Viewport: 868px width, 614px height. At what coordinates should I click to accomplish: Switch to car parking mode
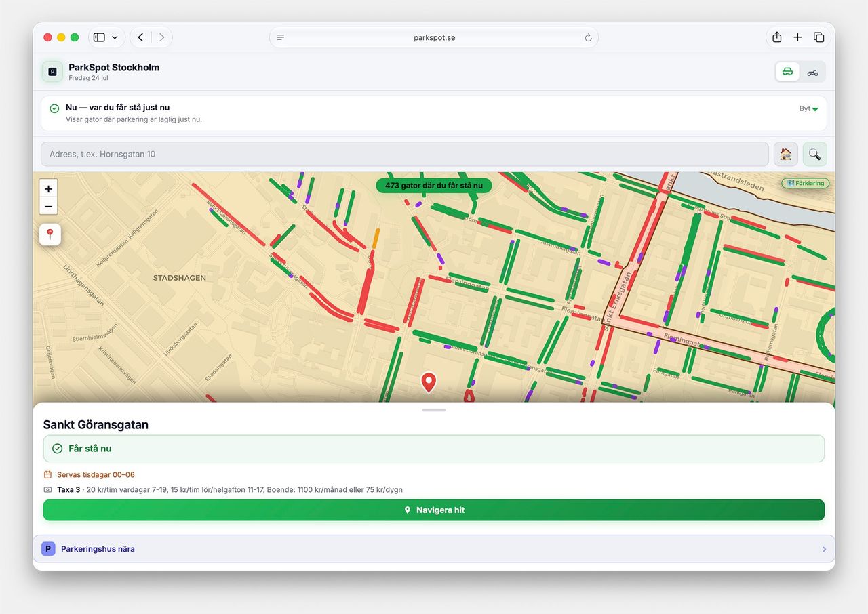(x=787, y=72)
